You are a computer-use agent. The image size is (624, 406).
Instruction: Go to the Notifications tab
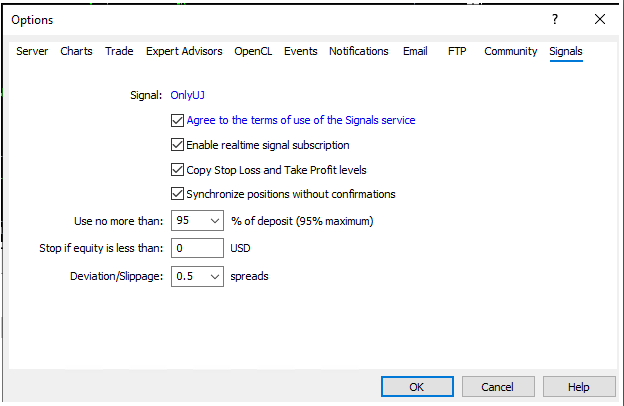[x=359, y=51]
